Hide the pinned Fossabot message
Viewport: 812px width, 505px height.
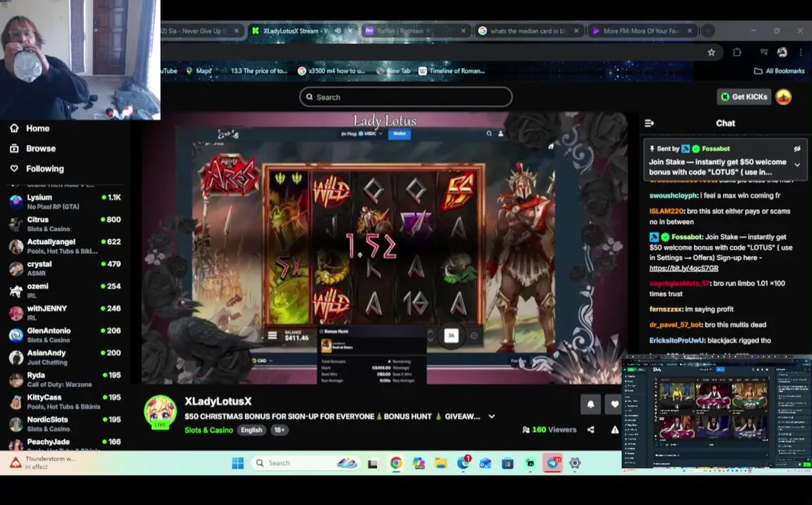click(797, 149)
